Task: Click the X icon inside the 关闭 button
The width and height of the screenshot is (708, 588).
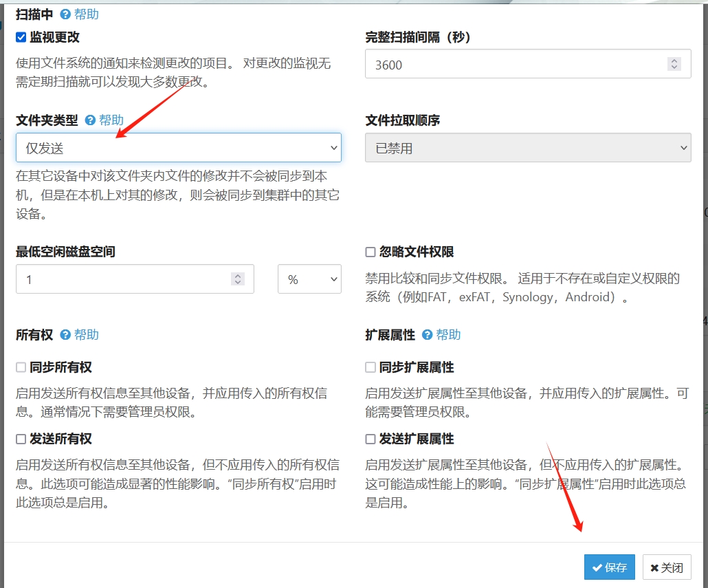Action: pyautogui.click(x=654, y=567)
